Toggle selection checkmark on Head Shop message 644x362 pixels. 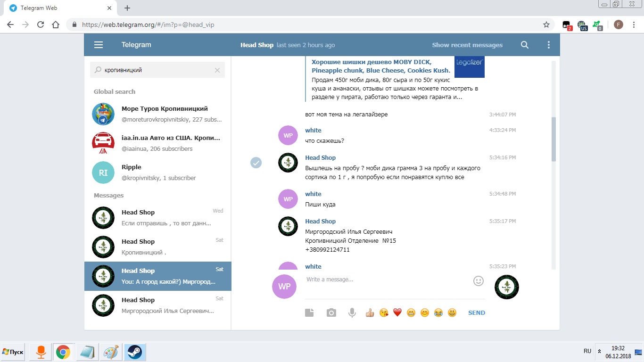point(256,163)
